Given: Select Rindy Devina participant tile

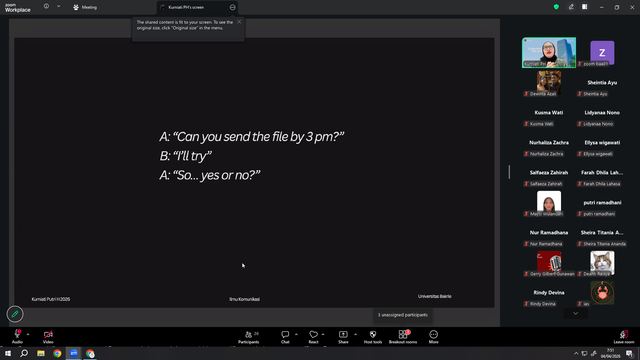Looking at the screenshot, I should (549, 293).
